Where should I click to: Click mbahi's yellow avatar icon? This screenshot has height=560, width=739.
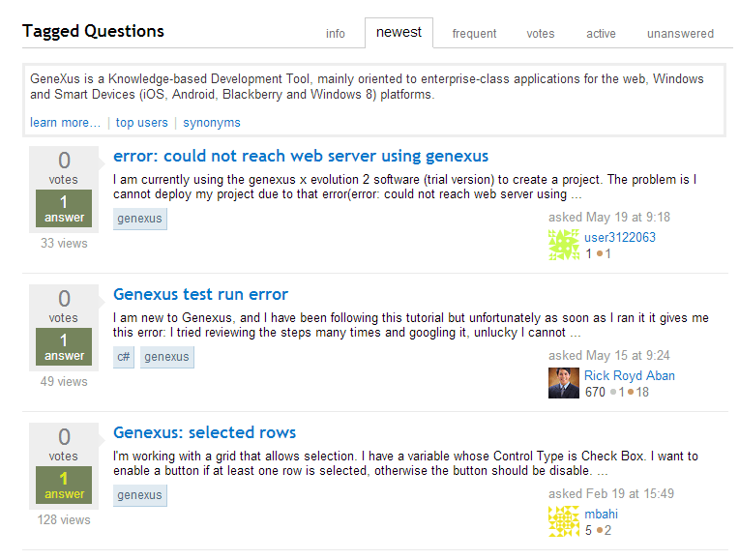[564, 521]
